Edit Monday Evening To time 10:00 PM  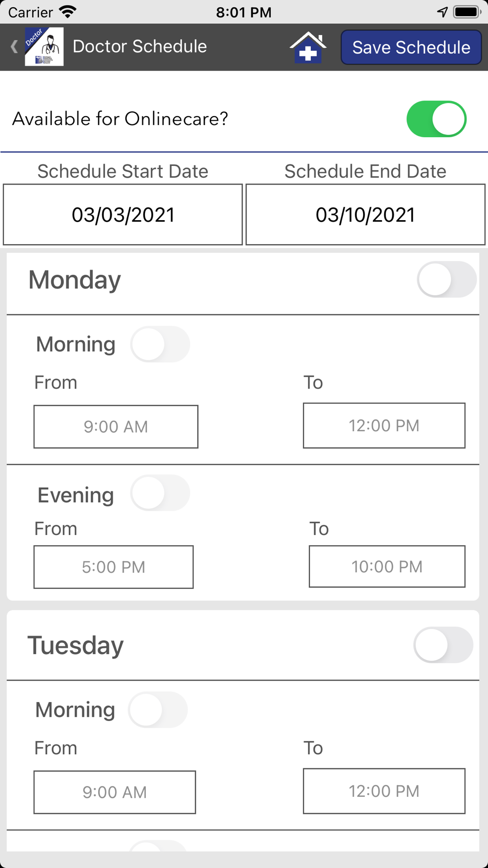coord(387,567)
